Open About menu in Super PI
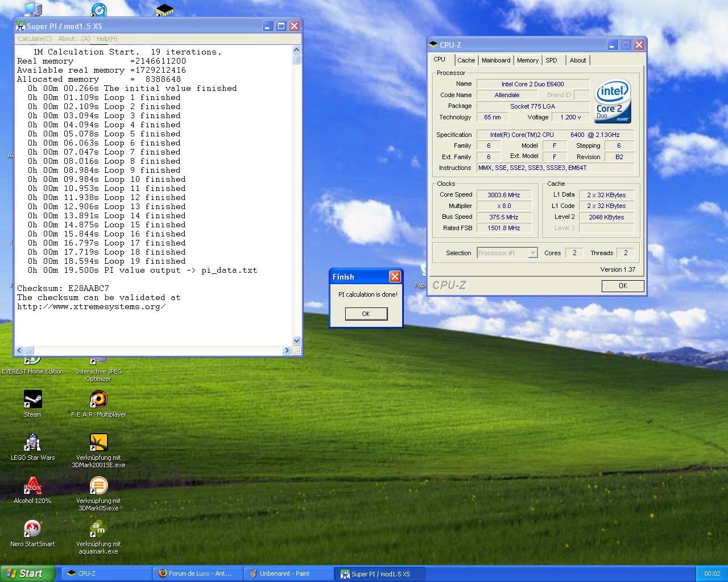The height and width of the screenshot is (582, 728). 74,39
